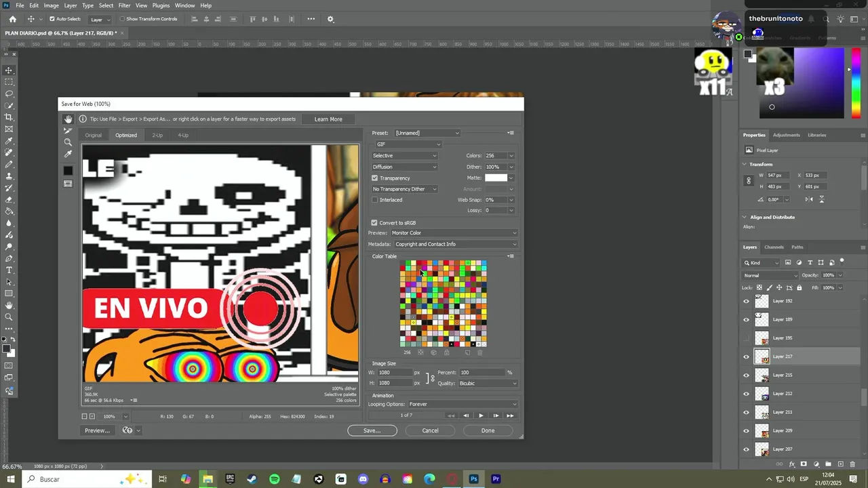The image size is (868, 488).
Task: Open the Plugins menu
Action: 161,5
